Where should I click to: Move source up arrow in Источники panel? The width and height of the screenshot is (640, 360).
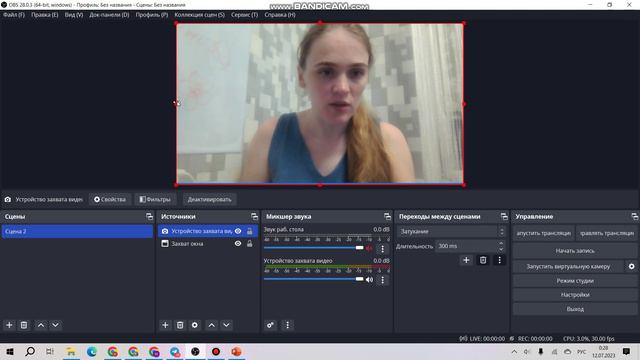pos(211,325)
